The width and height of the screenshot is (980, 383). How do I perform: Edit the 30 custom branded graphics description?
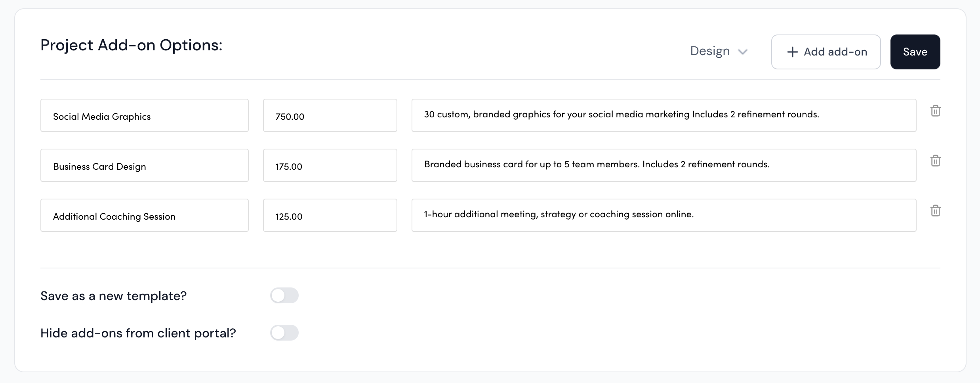pos(664,115)
